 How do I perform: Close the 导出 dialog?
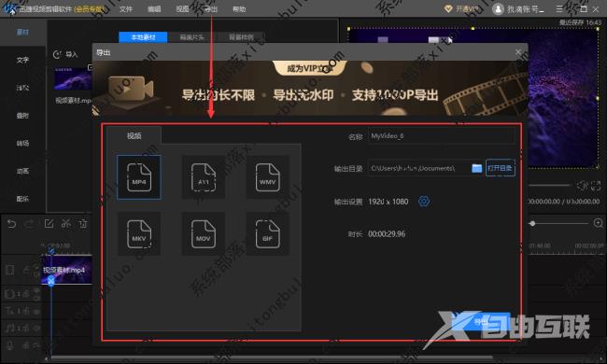pos(518,52)
